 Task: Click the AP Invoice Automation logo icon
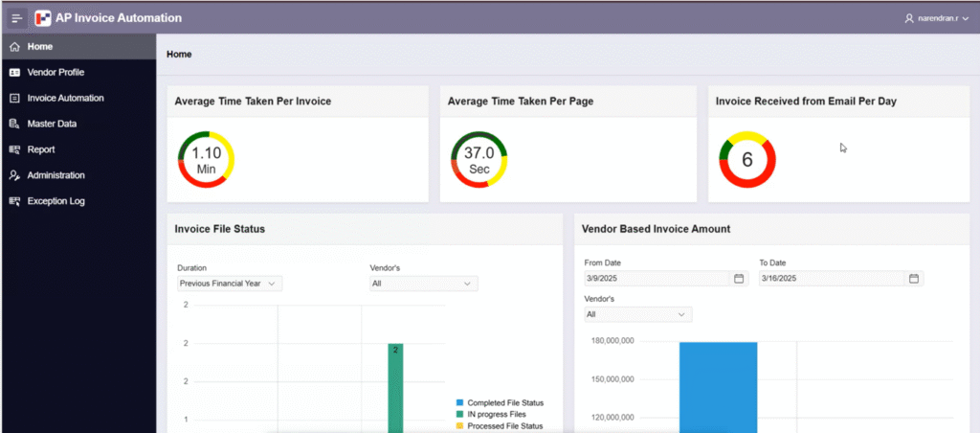[x=43, y=18]
